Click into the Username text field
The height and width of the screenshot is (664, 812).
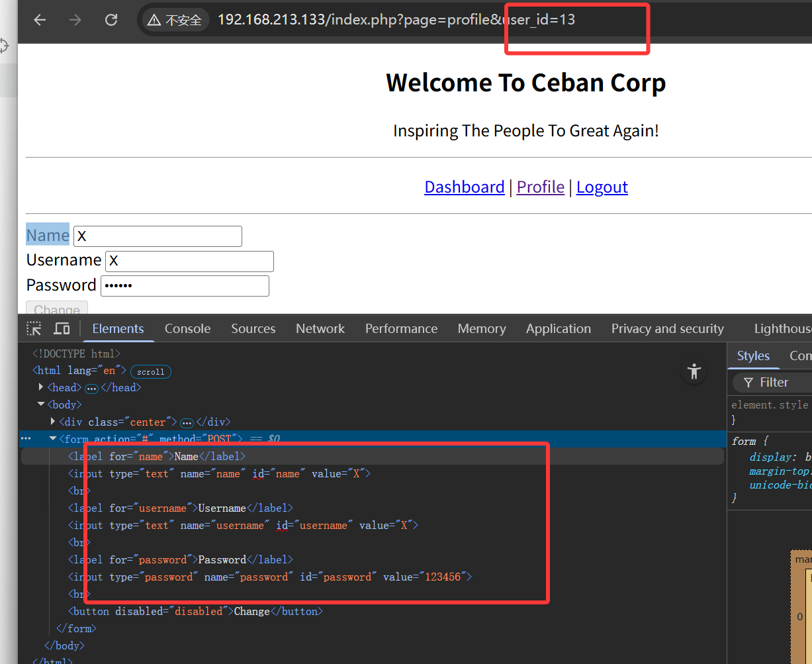pos(189,261)
